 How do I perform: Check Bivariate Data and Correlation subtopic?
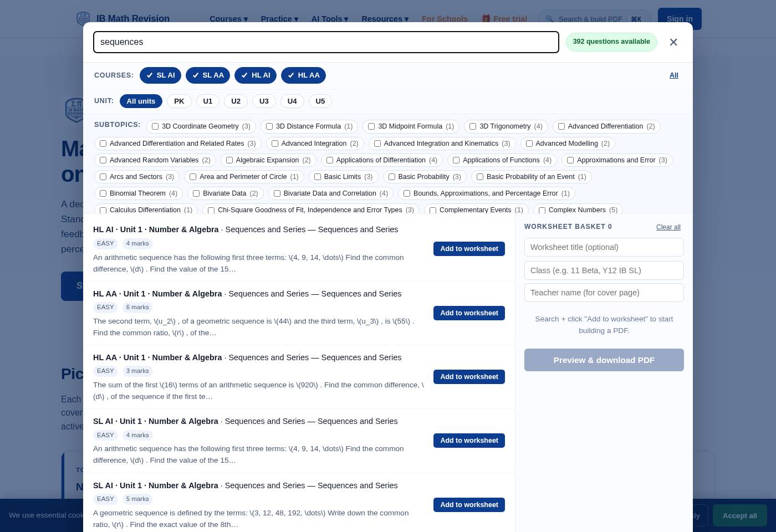pos(277,193)
